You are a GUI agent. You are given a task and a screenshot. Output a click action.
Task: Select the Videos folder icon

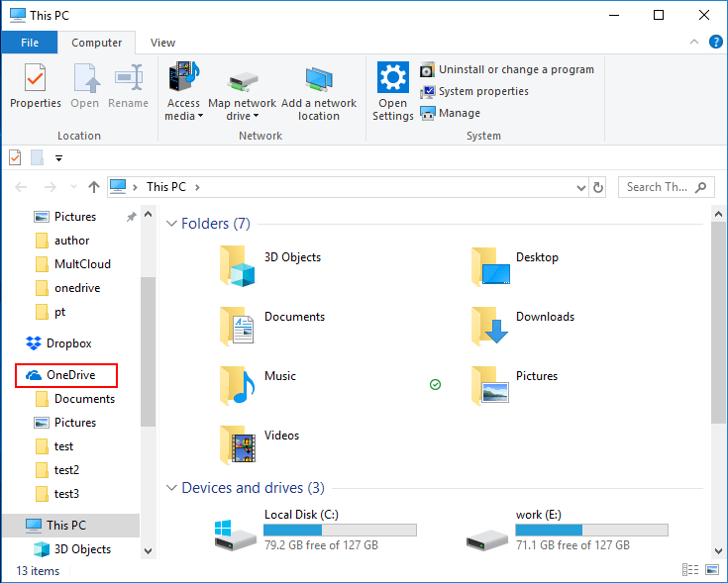(238, 444)
